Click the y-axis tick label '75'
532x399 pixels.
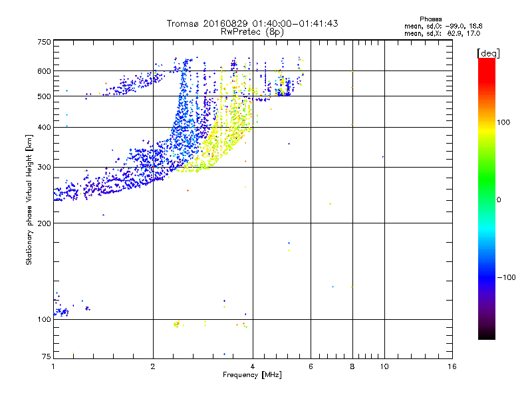(47, 356)
